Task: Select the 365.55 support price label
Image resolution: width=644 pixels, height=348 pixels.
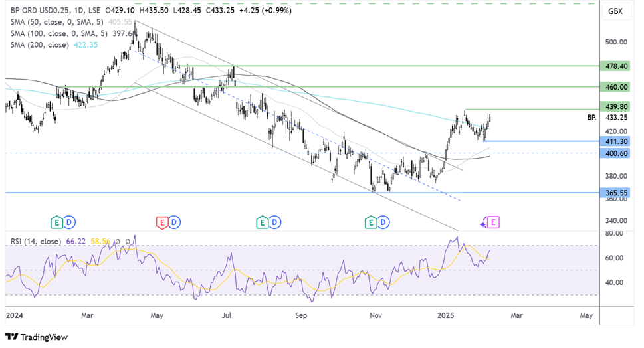Action: [x=615, y=193]
